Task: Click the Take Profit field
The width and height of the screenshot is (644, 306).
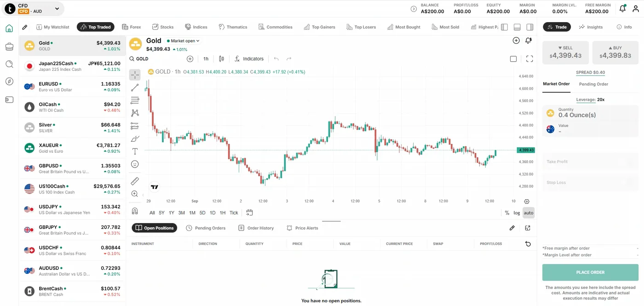Action: [590, 162]
